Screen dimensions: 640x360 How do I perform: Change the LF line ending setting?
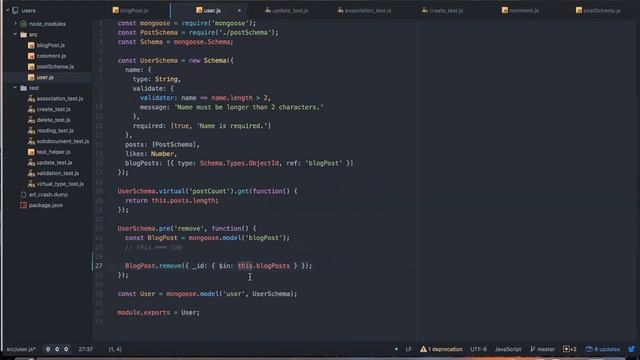(409, 349)
